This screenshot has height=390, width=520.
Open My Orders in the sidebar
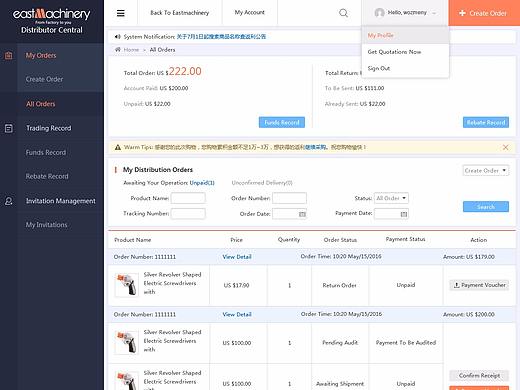(x=41, y=55)
